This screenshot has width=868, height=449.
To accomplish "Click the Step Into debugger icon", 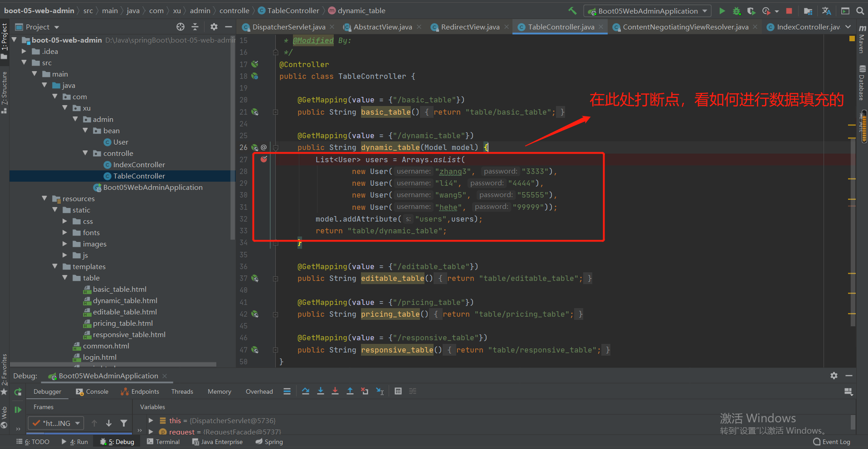I will click(x=321, y=391).
